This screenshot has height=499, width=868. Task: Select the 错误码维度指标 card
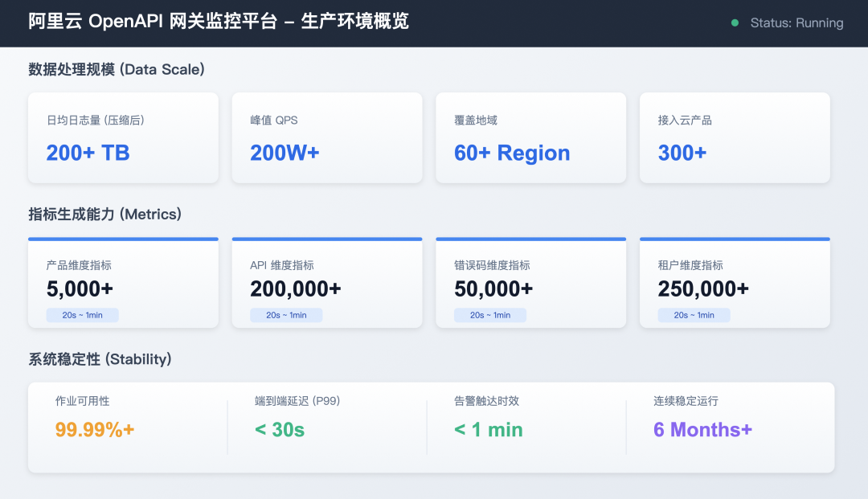coord(530,283)
